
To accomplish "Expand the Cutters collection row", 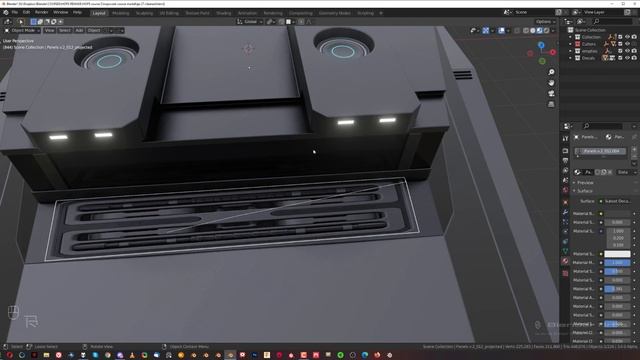I will (x=571, y=44).
